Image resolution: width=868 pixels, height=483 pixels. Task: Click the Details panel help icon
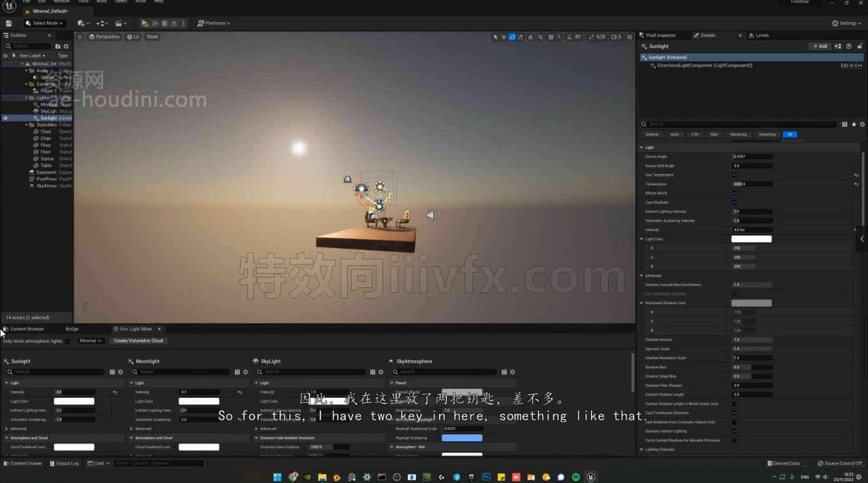[849, 46]
